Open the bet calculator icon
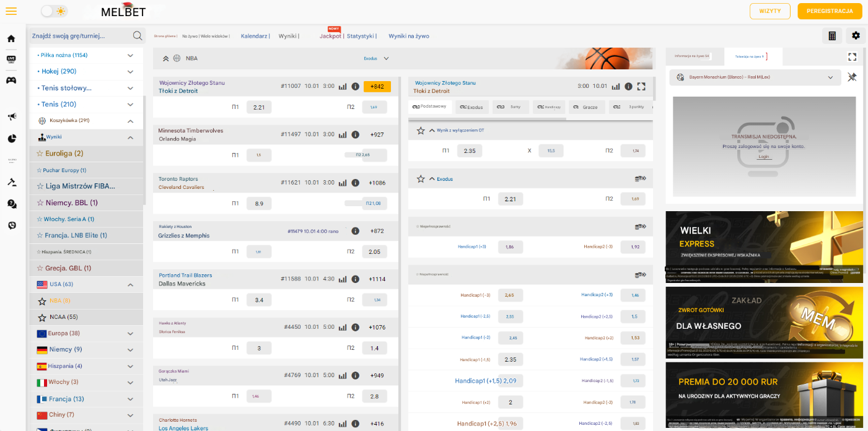This screenshot has width=868, height=431. (x=833, y=36)
